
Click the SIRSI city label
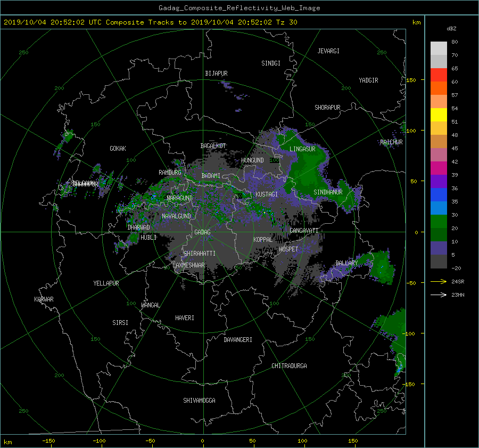click(x=120, y=323)
